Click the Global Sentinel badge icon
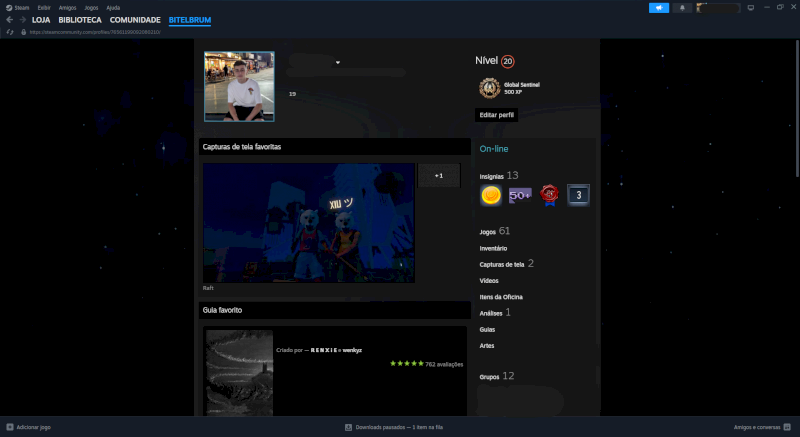 [x=489, y=89]
